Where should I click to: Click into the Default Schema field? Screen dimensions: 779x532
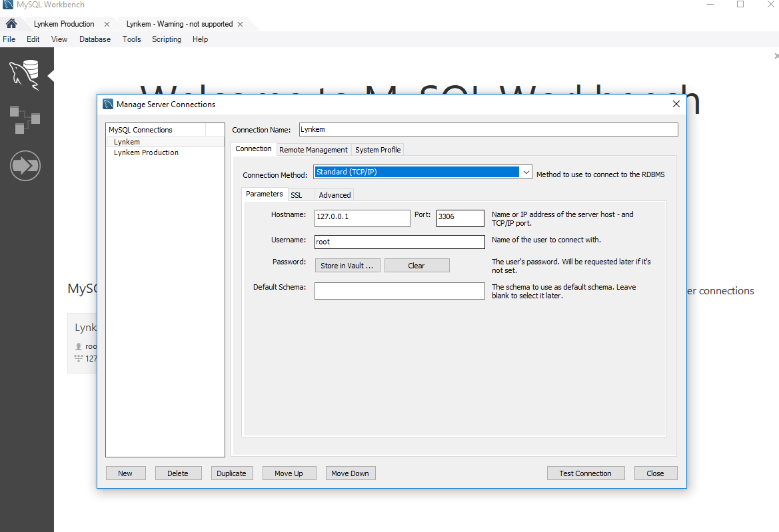pos(399,291)
